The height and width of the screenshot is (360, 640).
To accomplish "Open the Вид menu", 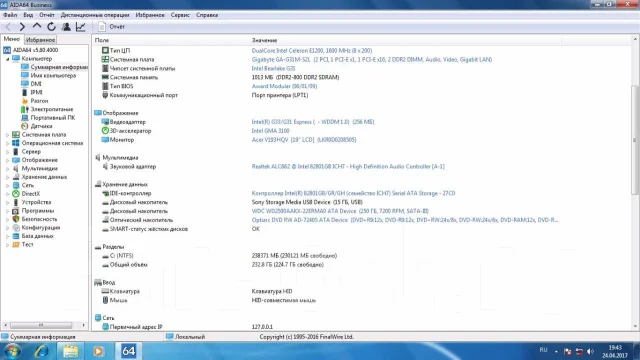I will coord(28,15).
